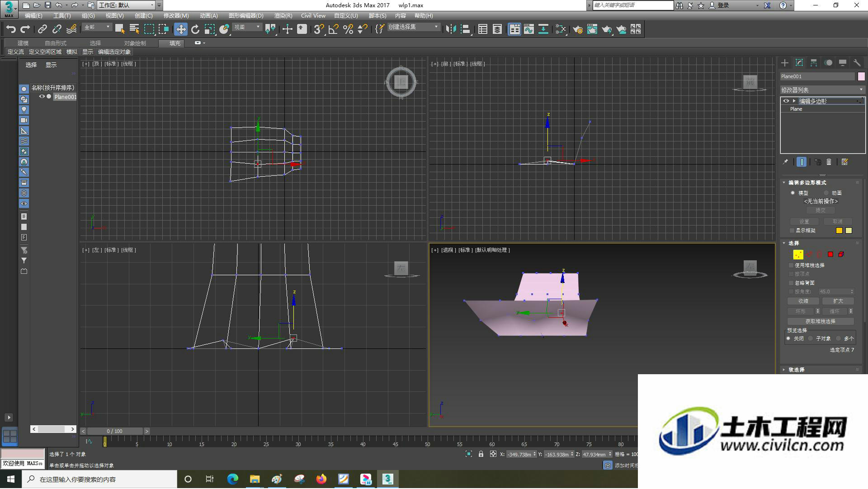
Task: Click the 定义流 ribbon button
Action: (x=16, y=52)
